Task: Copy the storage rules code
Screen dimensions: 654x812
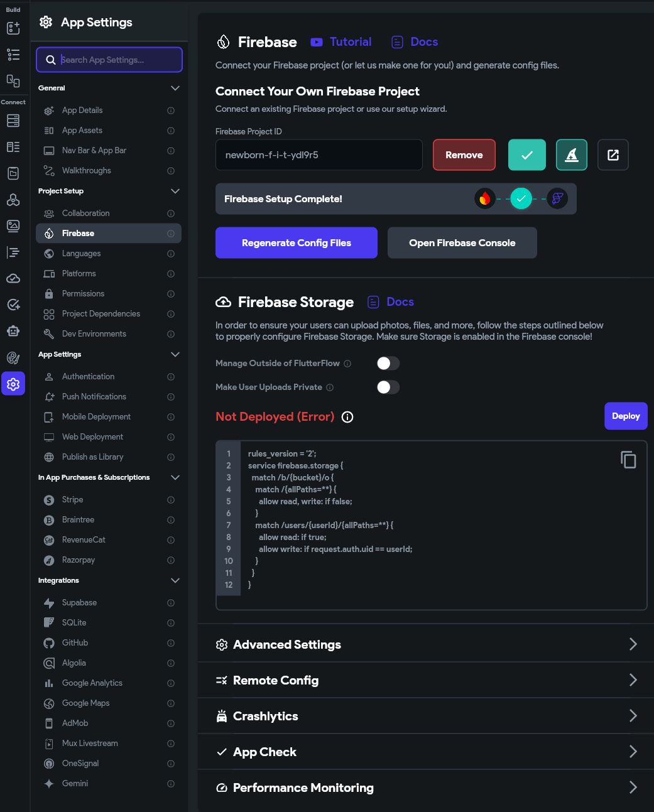Action: [x=628, y=460]
